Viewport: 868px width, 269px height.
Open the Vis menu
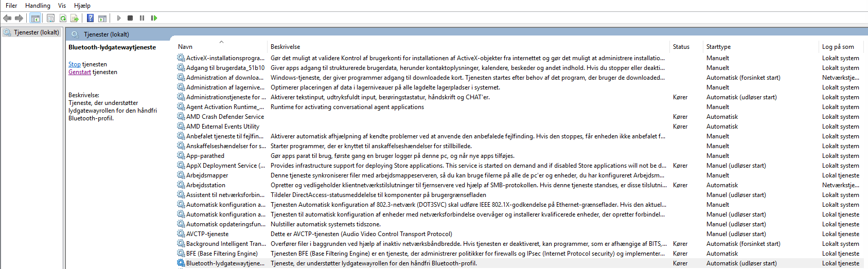coord(62,6)
